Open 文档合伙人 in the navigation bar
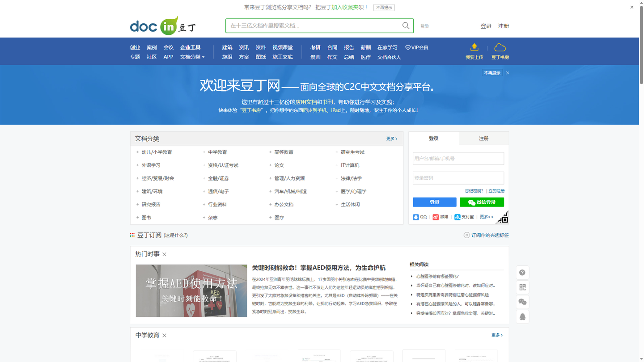 pyautogui.click(x=389, y=57)
